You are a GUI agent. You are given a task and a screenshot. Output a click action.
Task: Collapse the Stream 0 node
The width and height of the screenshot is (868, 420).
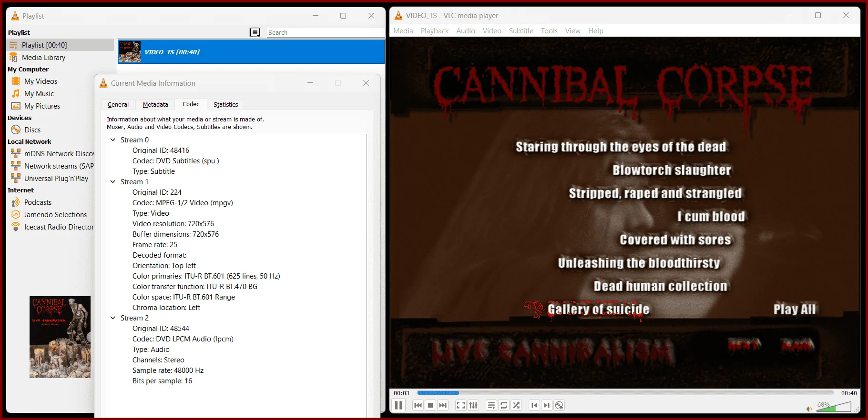tap(113, 140)
